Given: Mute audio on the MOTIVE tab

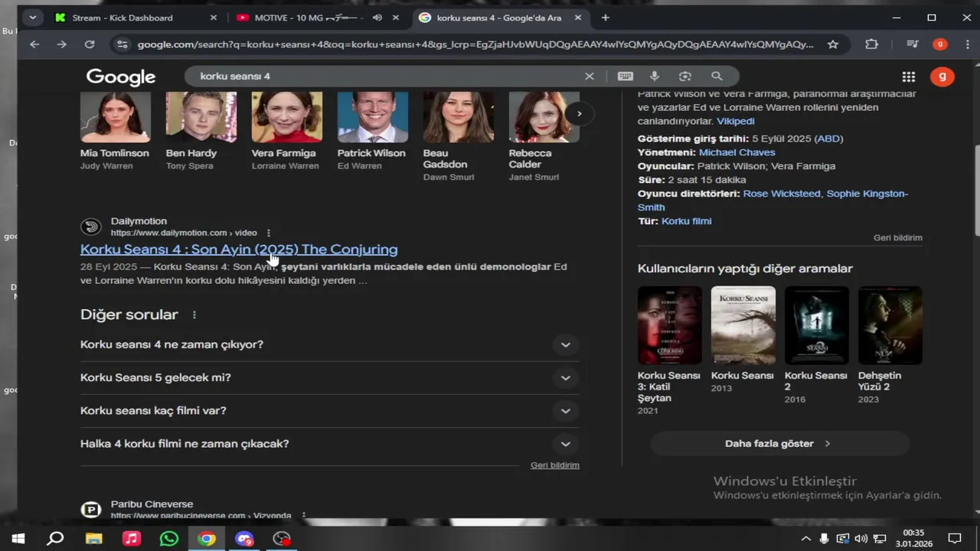Looking at the screenshot, I should point(377,18).
